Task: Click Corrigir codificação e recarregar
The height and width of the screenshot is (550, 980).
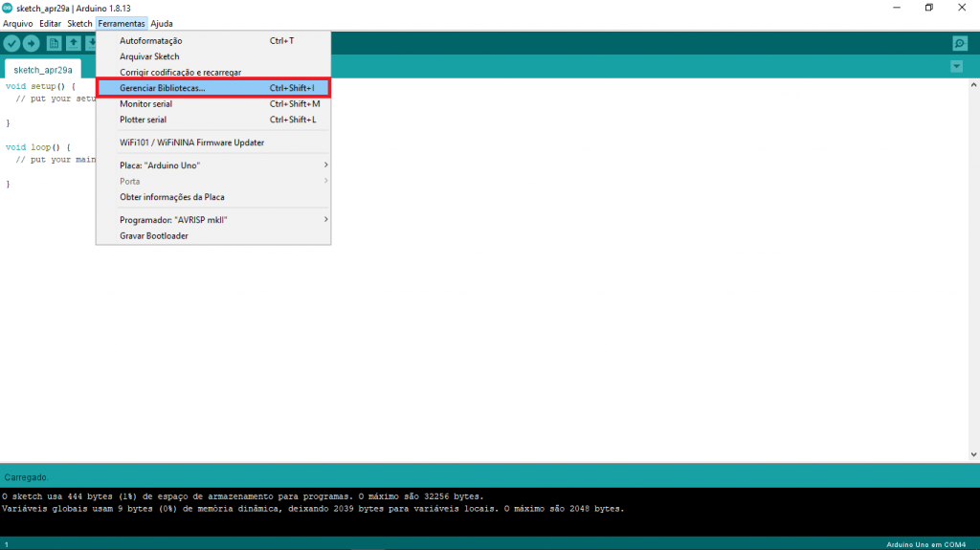Action: (x=180, y=73)
